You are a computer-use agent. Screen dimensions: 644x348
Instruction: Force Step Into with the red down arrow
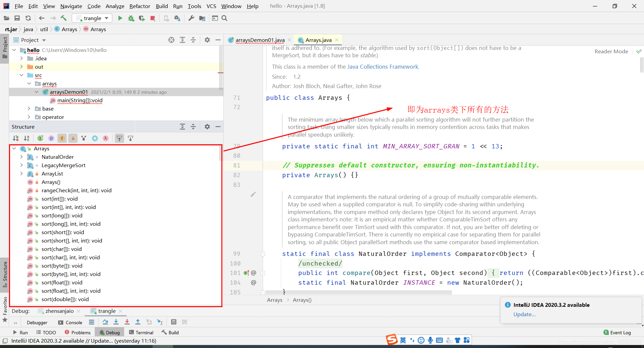127,322
